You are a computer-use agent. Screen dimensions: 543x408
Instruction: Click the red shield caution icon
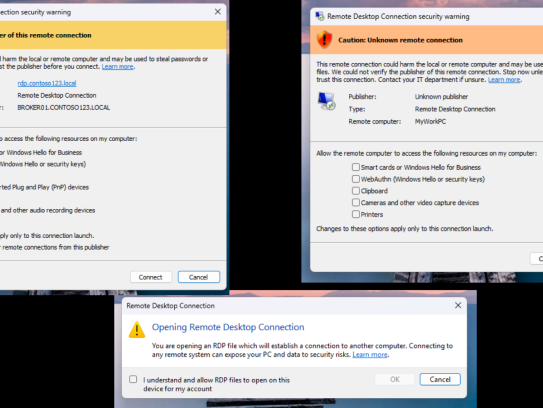click(x=324, y=39)
